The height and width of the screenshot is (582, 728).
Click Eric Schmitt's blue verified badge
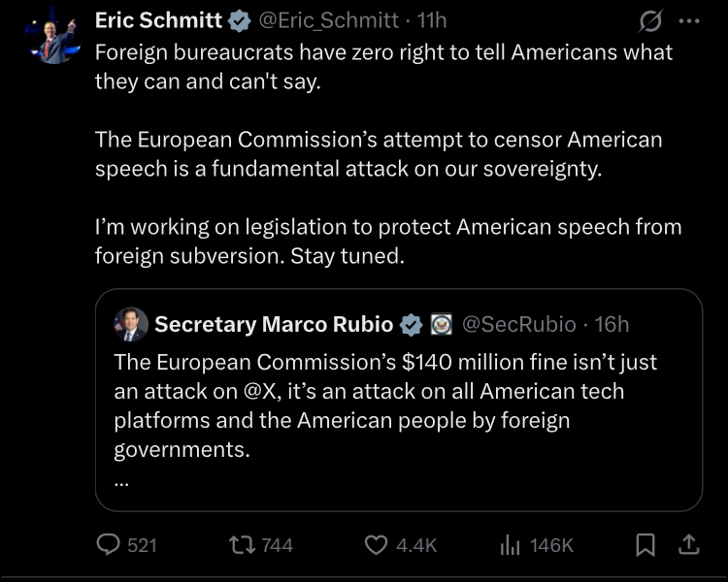point(239,19)
